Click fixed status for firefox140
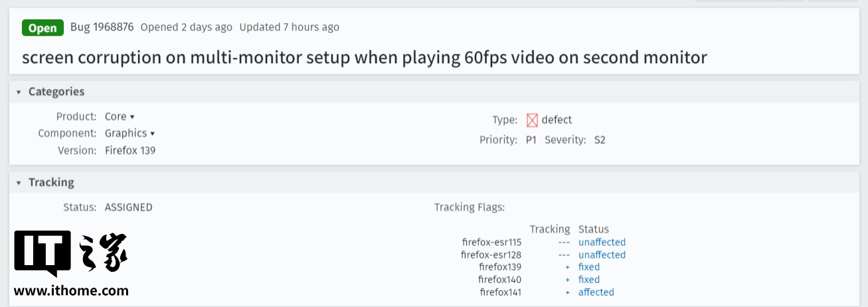 click(x=588, y=280)
